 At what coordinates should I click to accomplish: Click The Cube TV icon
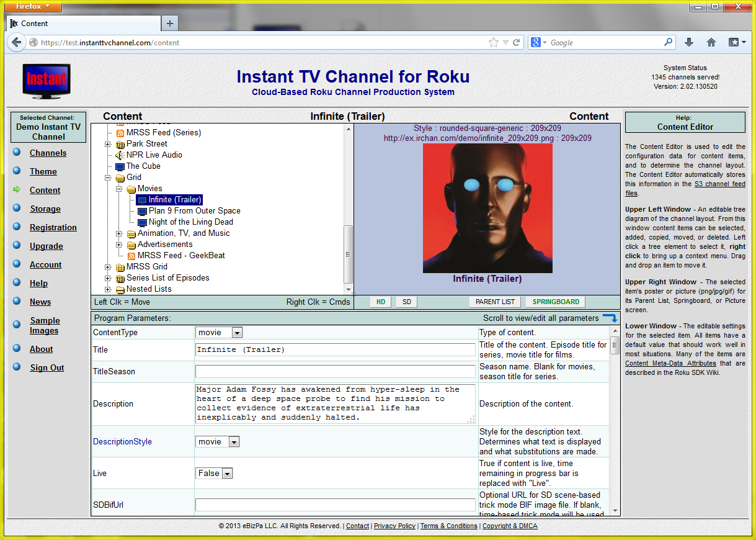120,166
